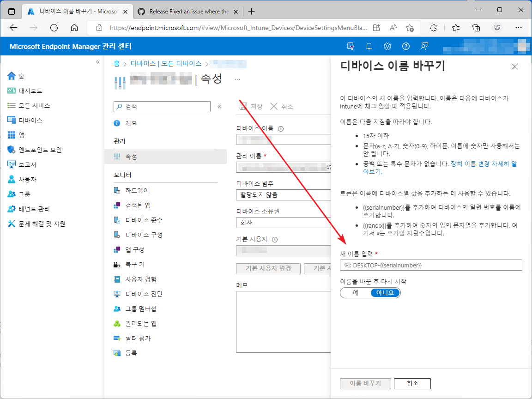
Task: Click the info icon next to 기본 사용자
Action: pyautogui.click(x=275, y=240)
